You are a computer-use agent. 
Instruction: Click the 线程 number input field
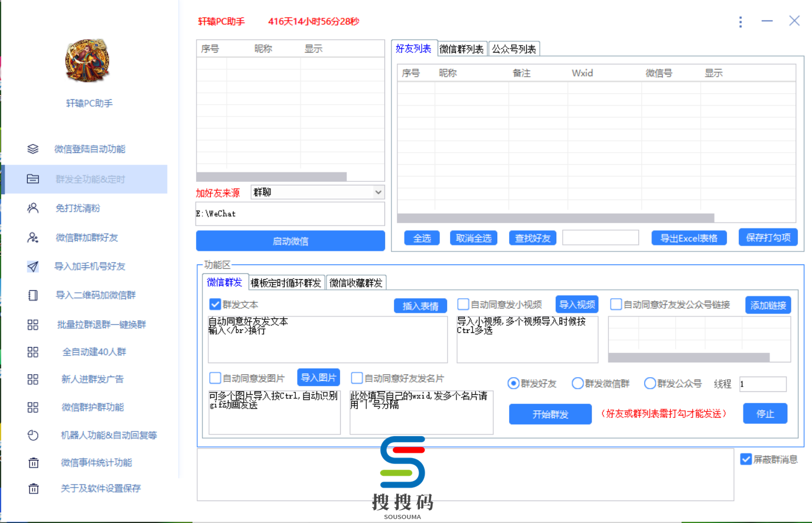762,384
